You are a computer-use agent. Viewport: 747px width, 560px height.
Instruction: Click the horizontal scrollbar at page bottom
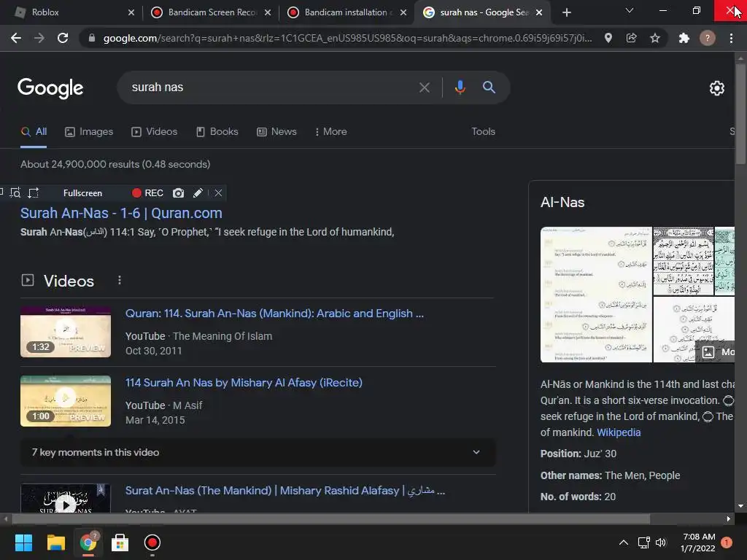(x=331, y=519)
